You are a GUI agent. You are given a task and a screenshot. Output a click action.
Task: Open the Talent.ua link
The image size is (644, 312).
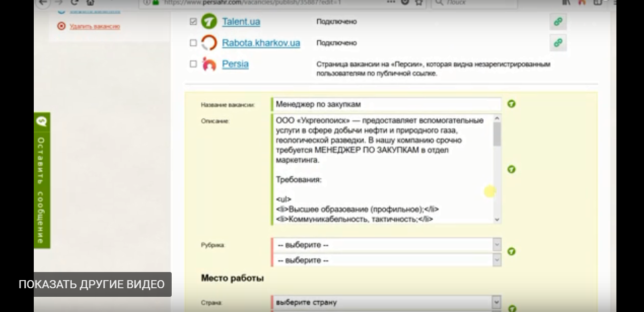[241, 22]
